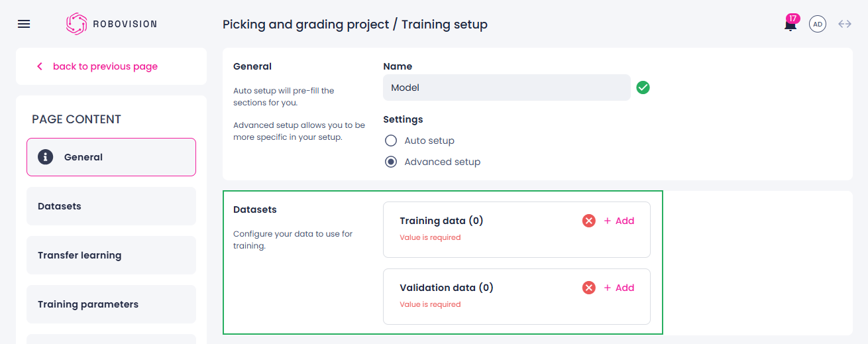The width and height of the screenshot is (868, 344).
Task: Focus the Name input field containing Model
Action: (x=507, y=87)
